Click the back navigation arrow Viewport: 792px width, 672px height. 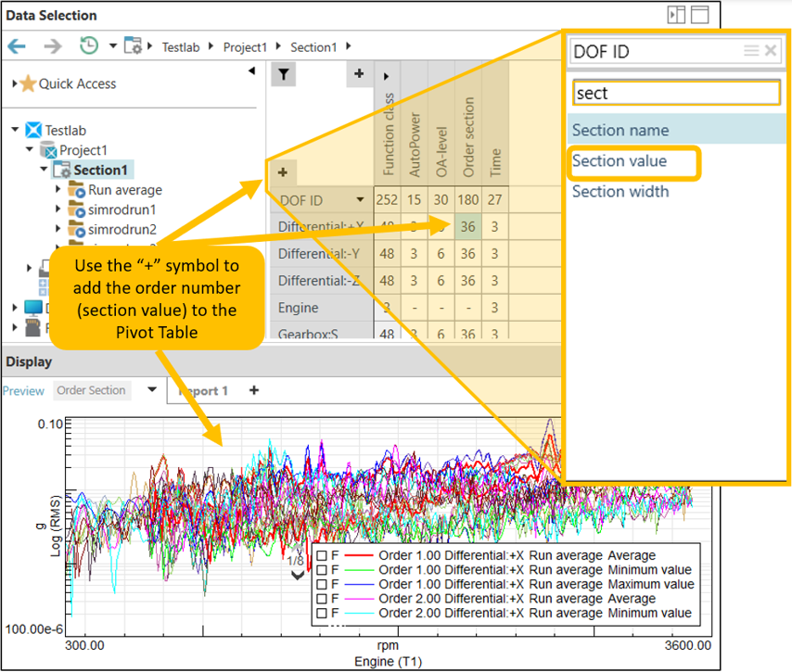[x=17, y=45]
